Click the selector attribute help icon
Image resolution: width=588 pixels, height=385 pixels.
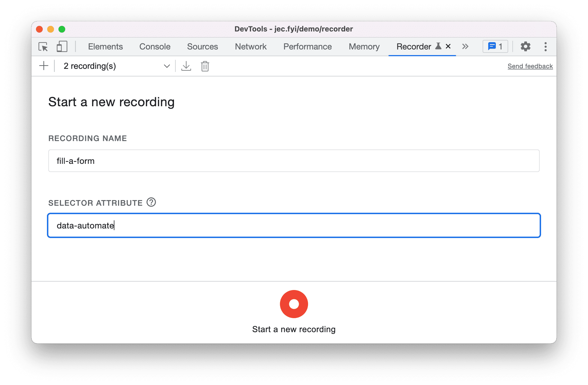tap(152, 202)
